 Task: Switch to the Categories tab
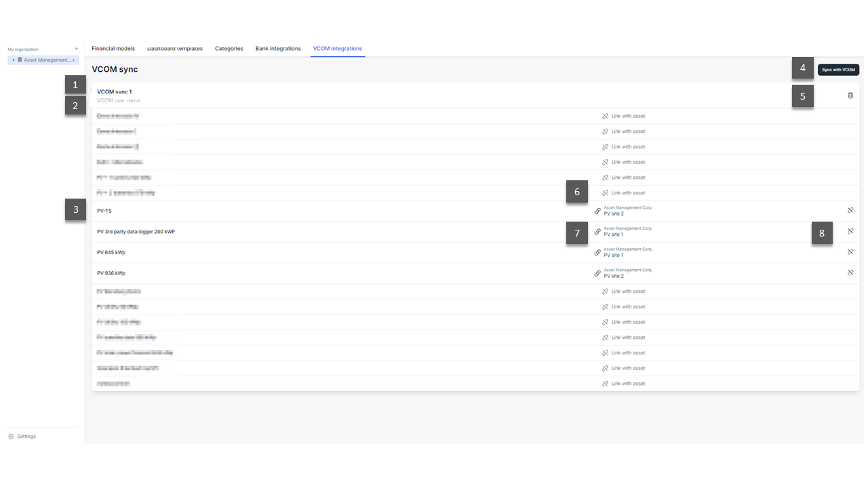click(229, 49)
